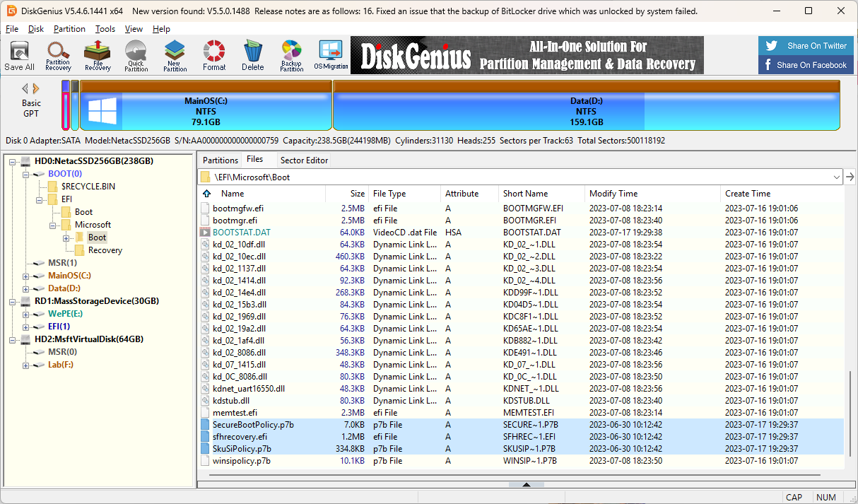This screenshot has width=858, height=504.
Task: Click the BOOTSTAT.DAT video file icon
Action: tap(205, 233)
